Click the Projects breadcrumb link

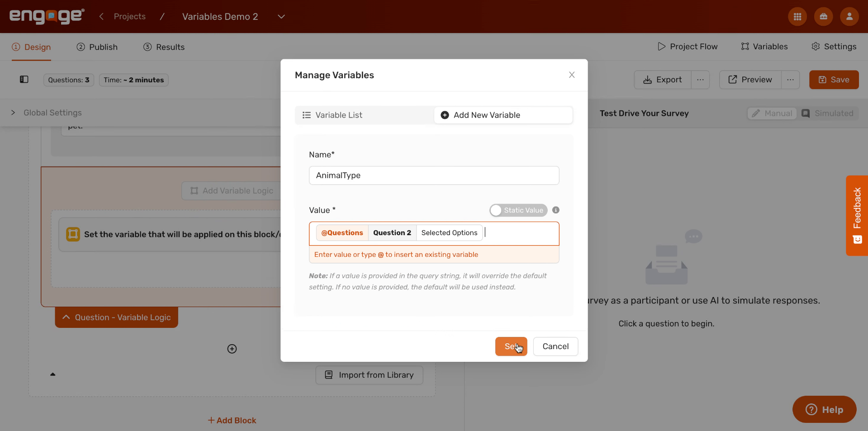(130, 16)
